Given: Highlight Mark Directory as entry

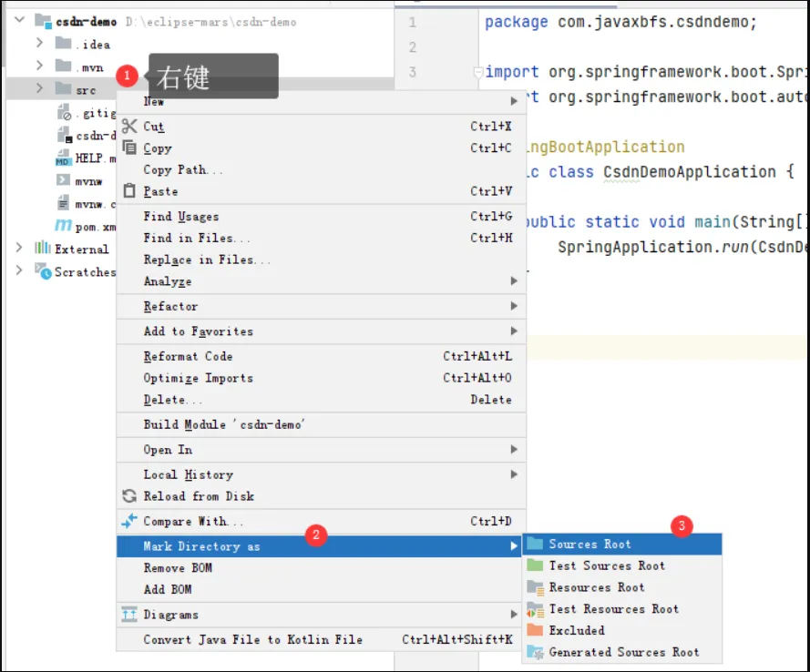Looking at the screenshot, I should pos(319,546).
